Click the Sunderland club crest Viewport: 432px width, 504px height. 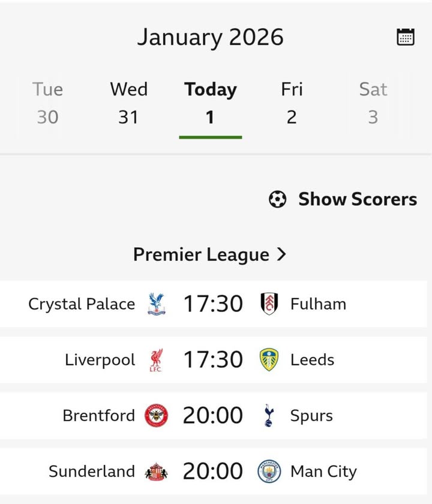pos(156,472)
